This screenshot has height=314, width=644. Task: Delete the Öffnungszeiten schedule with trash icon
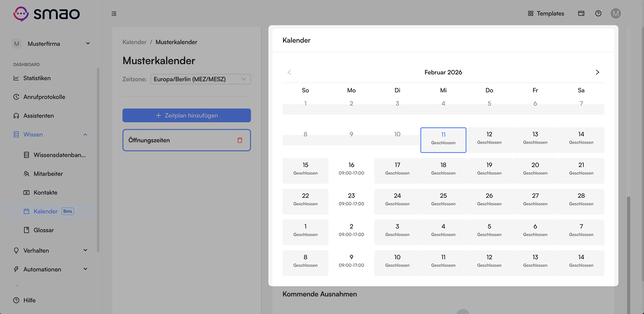tap(239, 140)
